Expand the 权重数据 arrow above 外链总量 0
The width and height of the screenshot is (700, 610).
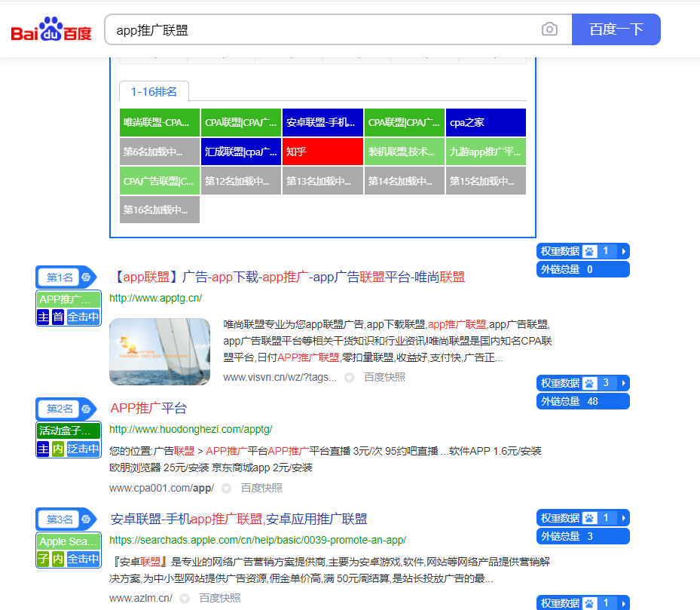pyautogui.click(x=624, y=251)
